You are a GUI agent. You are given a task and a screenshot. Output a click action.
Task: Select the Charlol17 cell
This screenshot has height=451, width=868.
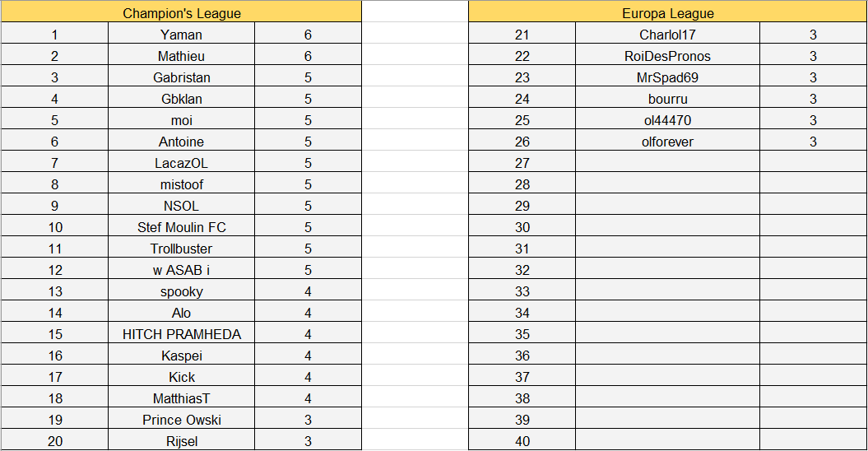[667, 35]
